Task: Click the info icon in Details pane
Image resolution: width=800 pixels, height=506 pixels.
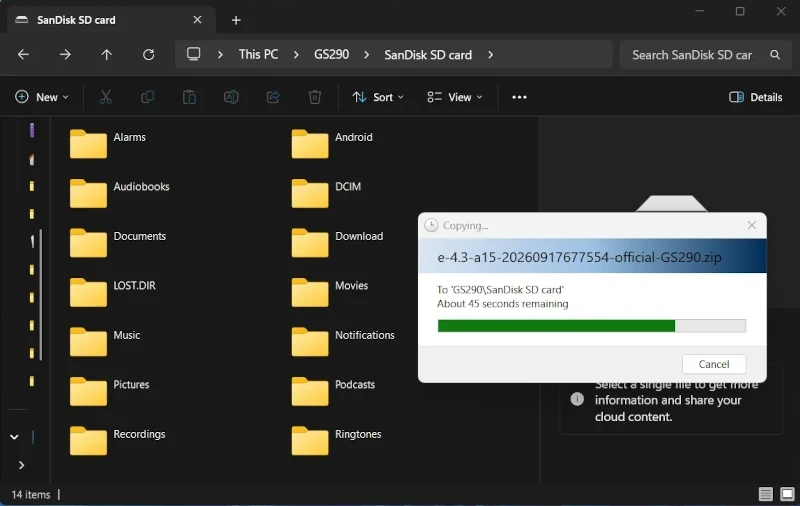Action: [x=577, y=399]
